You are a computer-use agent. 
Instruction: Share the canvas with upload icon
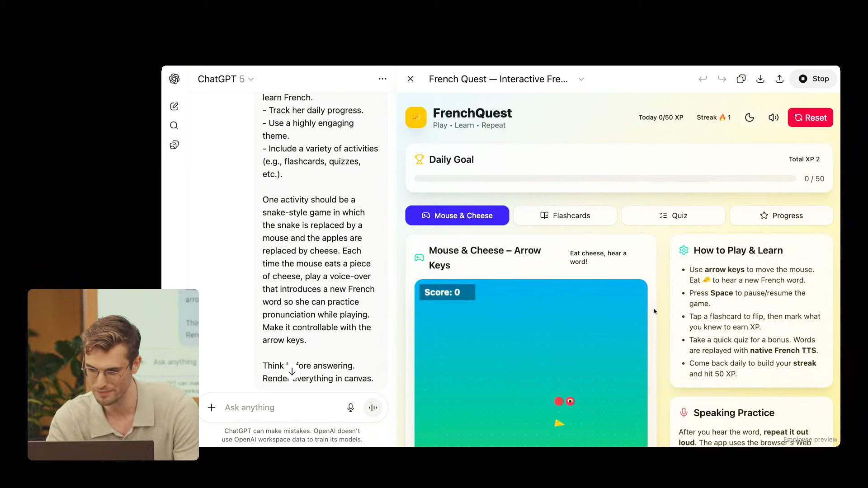pos(779,79)
